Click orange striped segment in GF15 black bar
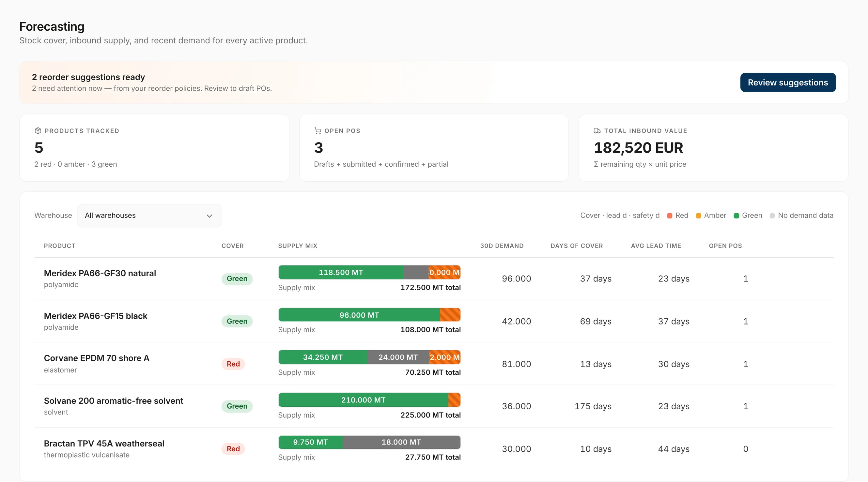868x482 pixels. coord(450,315)
